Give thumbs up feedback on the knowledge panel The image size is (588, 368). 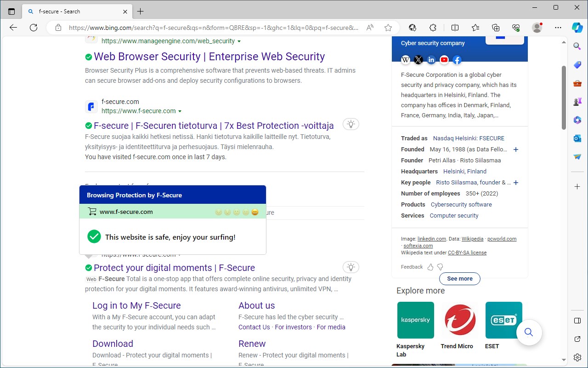[430, 267]
